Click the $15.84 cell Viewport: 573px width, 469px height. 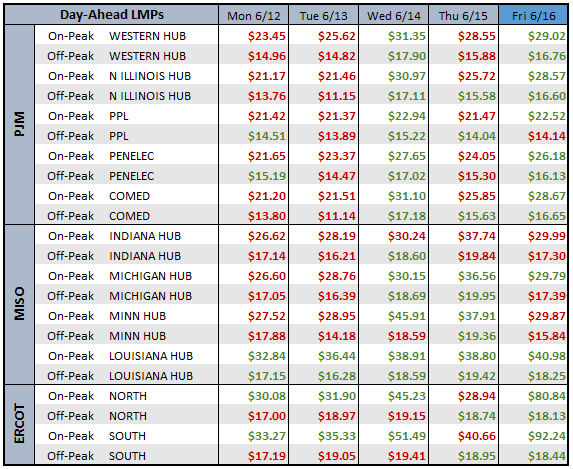pyautogui.click(x=547, y=336)
